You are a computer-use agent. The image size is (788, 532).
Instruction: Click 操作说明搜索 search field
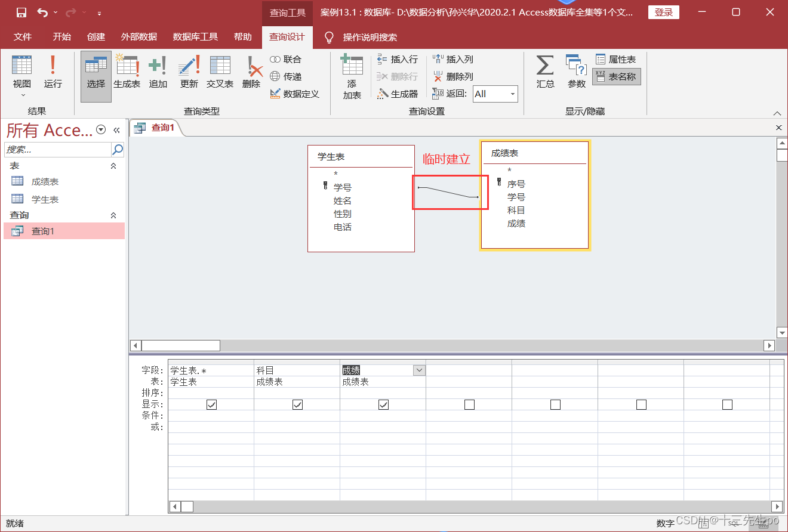pyautogui.click(x=370, y=37)
